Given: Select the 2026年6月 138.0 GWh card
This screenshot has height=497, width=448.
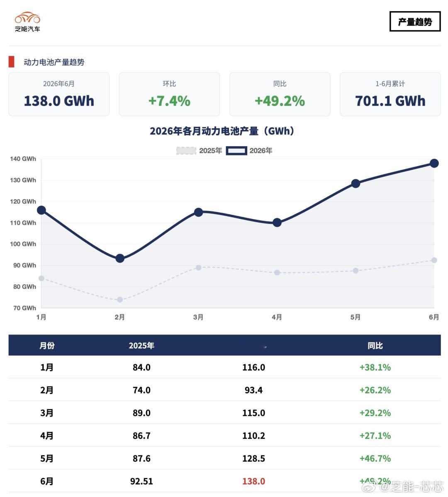Looking at the screenshot, I should pos(59,94).
